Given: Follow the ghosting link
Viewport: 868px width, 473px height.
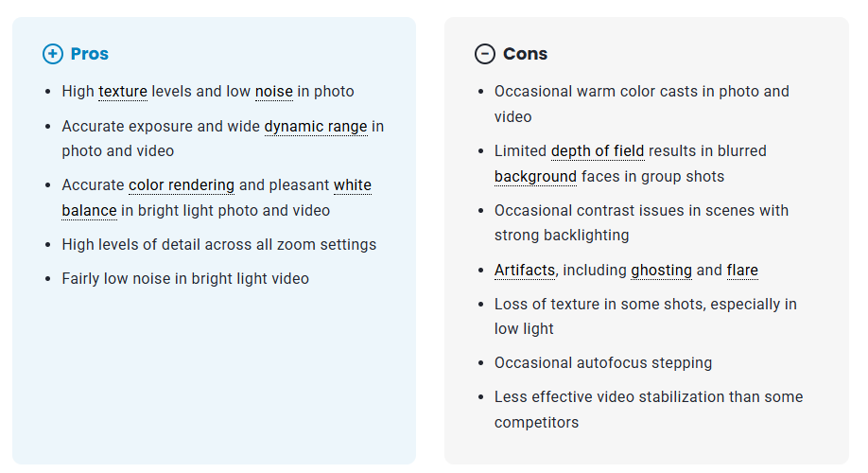Looking at the screenshot, I should tap(662, 271).
